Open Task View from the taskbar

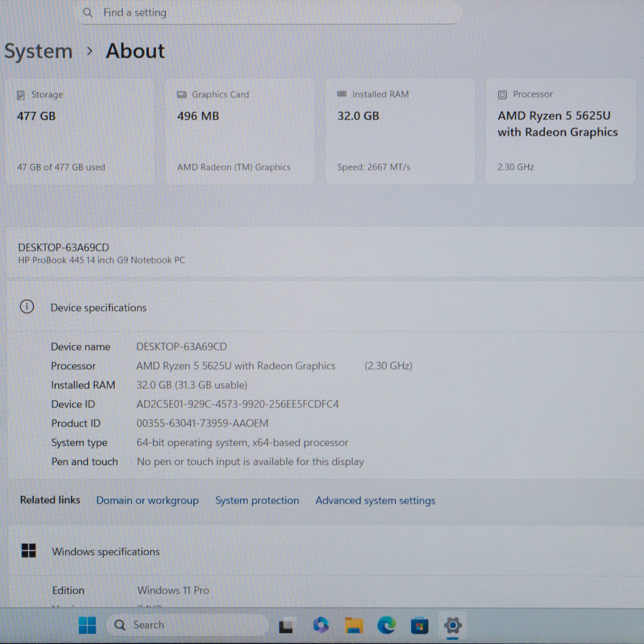[286, 626]
